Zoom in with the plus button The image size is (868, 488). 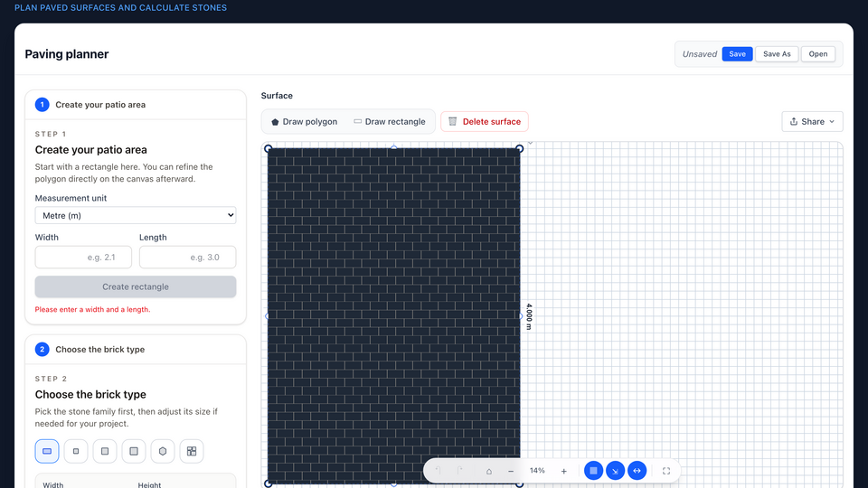tap(563, 471)
